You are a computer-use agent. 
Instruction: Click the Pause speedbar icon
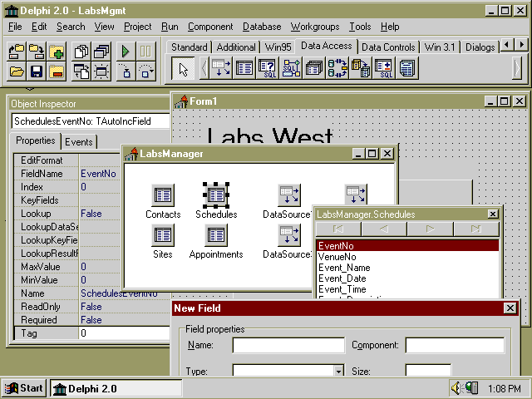[x=146, y=52]
